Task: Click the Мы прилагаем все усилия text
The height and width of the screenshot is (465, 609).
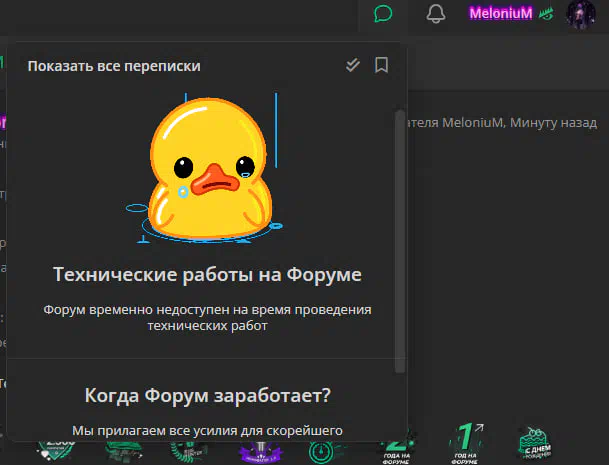Action: 207,430
